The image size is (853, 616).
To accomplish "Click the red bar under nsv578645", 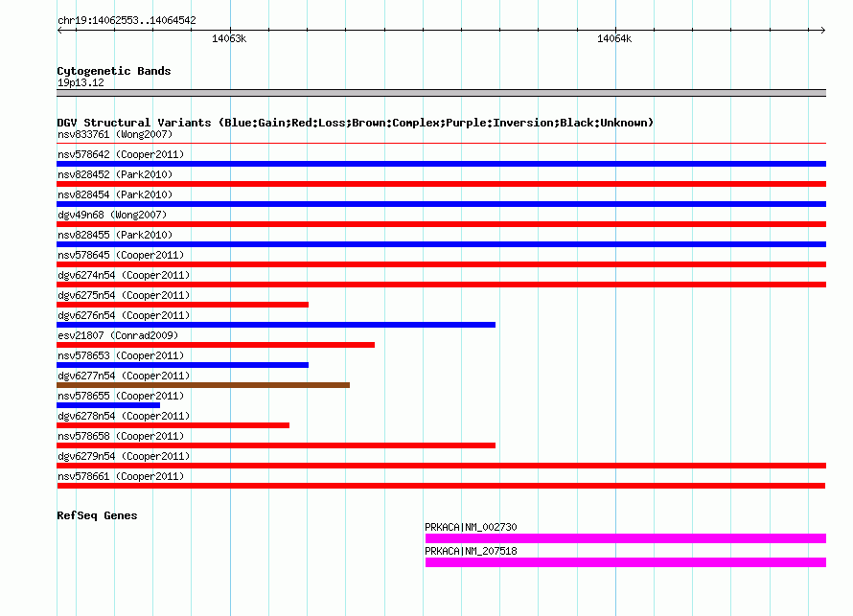I will point(441,264).
